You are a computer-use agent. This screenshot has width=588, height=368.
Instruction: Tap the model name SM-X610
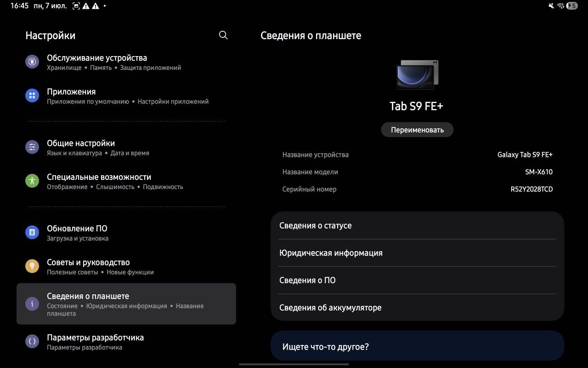539,172
